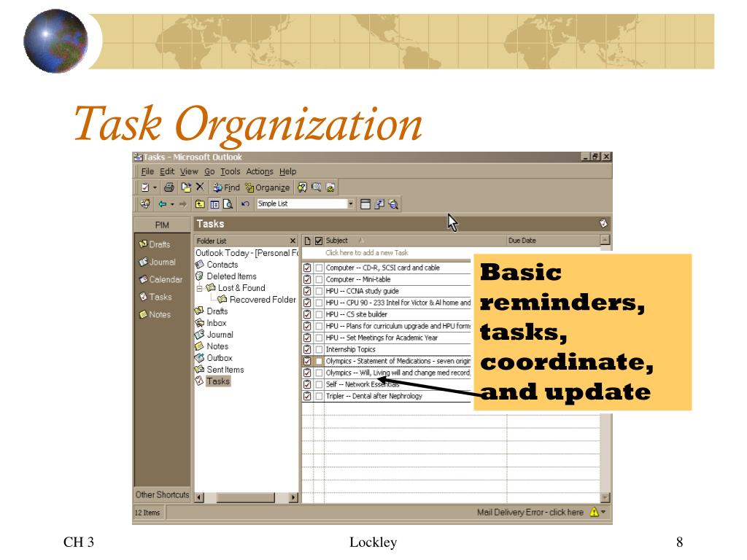Click the PIM shortcut group button

click(162, 225)
